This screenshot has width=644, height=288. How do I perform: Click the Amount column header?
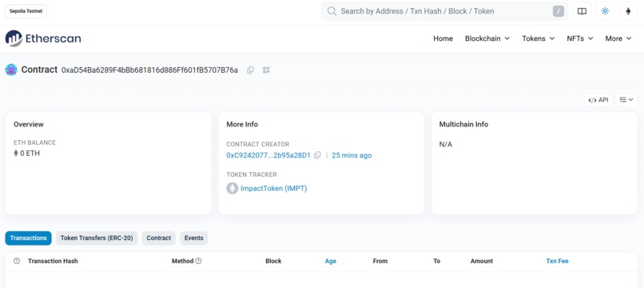click(x=482, y=261)
